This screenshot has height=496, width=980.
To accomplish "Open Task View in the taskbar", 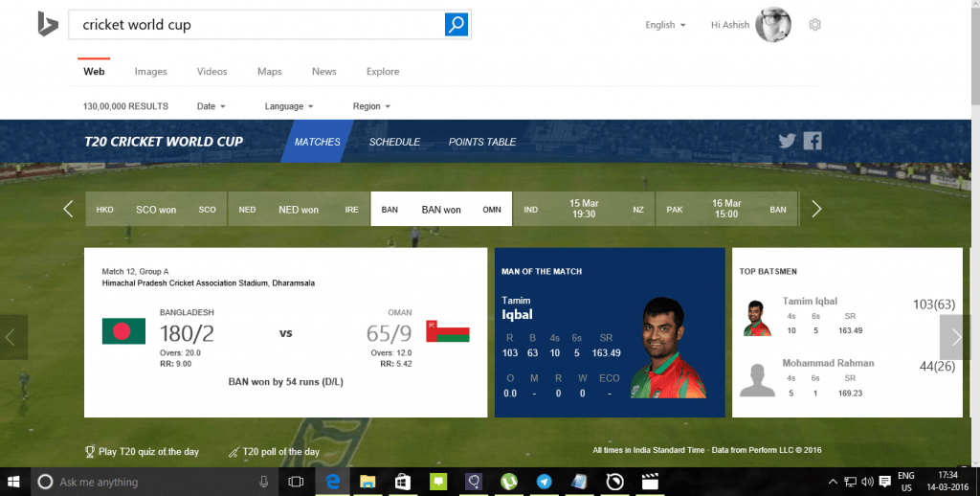I will tap(296, 482).
